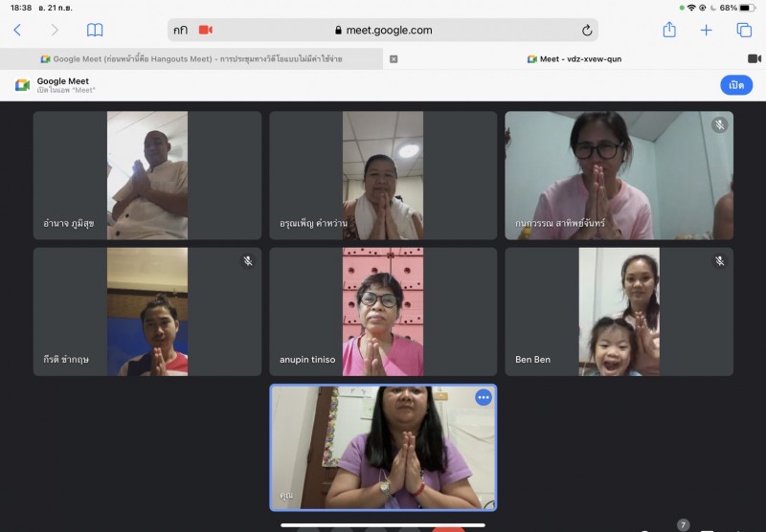This screenshot has width=766, height=532.
Task: Reload the meet.google.com page
Action: click(x=587, y=30)
